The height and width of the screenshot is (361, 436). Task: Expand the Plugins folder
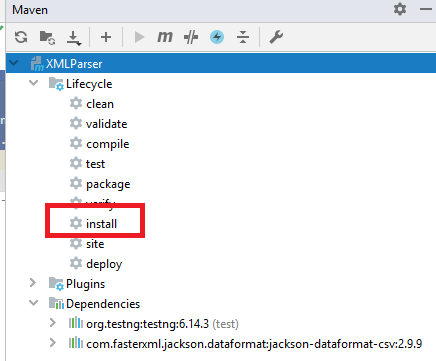[33, 283]
